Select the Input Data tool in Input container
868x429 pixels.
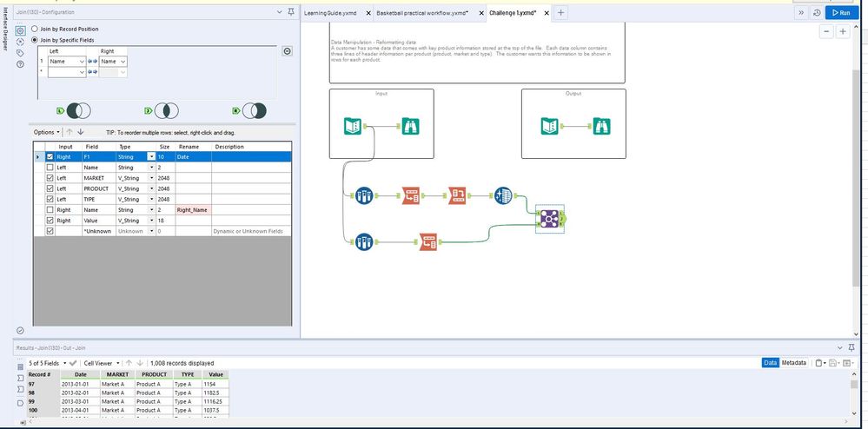(353, 126)
